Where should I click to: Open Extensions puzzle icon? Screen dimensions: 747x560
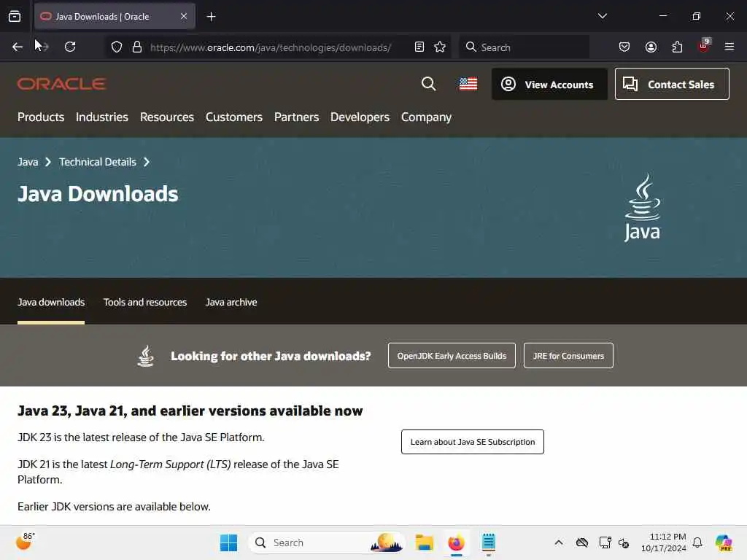(x=677, y=47)
